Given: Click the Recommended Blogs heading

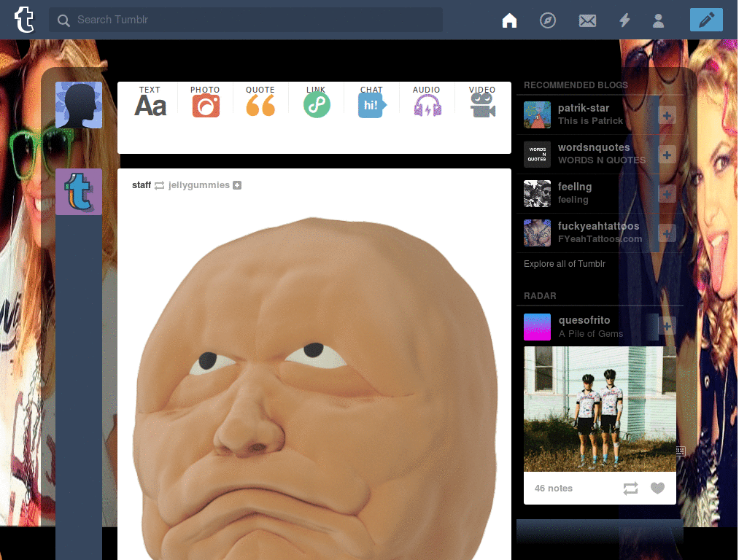Looking at the screenshot, I should 576,85.
